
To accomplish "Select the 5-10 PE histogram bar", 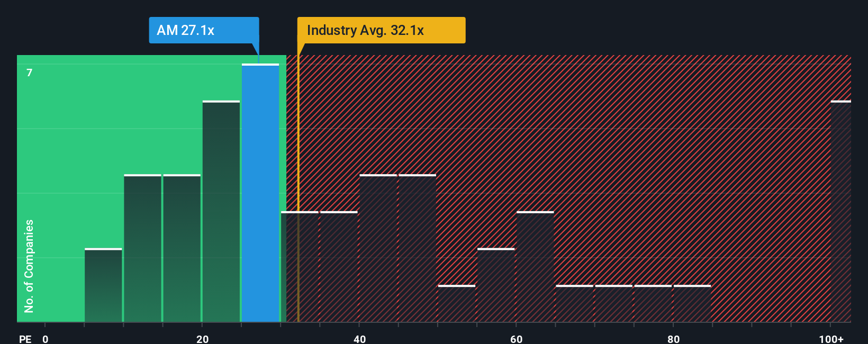I will point(103,285).
